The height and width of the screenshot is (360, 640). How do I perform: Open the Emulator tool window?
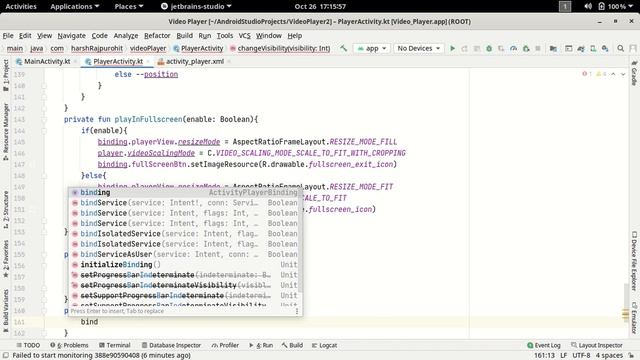pos(634,318)
